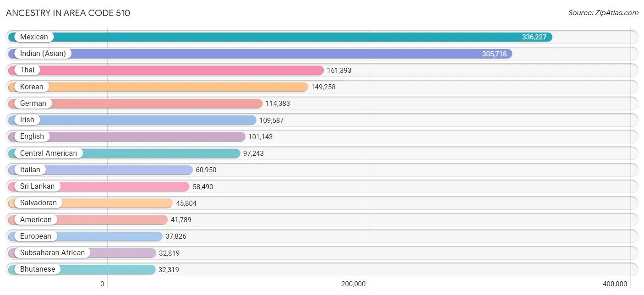Click the European bar value 37,826
Screen dimensions: 644x295
(x=176, y=236)
